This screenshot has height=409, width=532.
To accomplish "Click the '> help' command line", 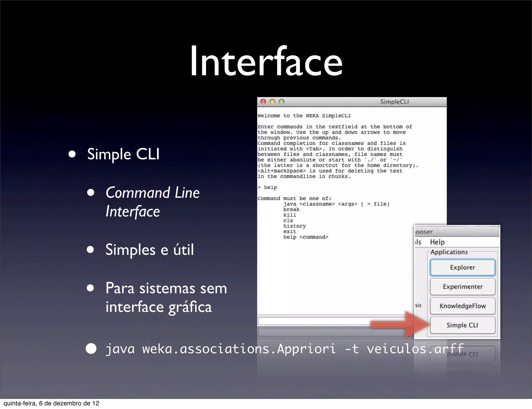I will pos(267,187).
